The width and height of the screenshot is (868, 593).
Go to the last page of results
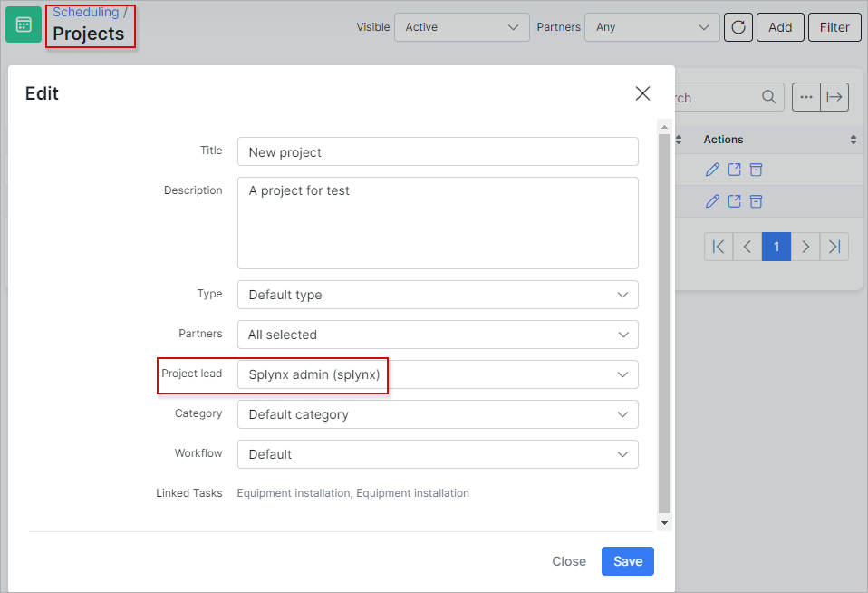tap(834, 247)
